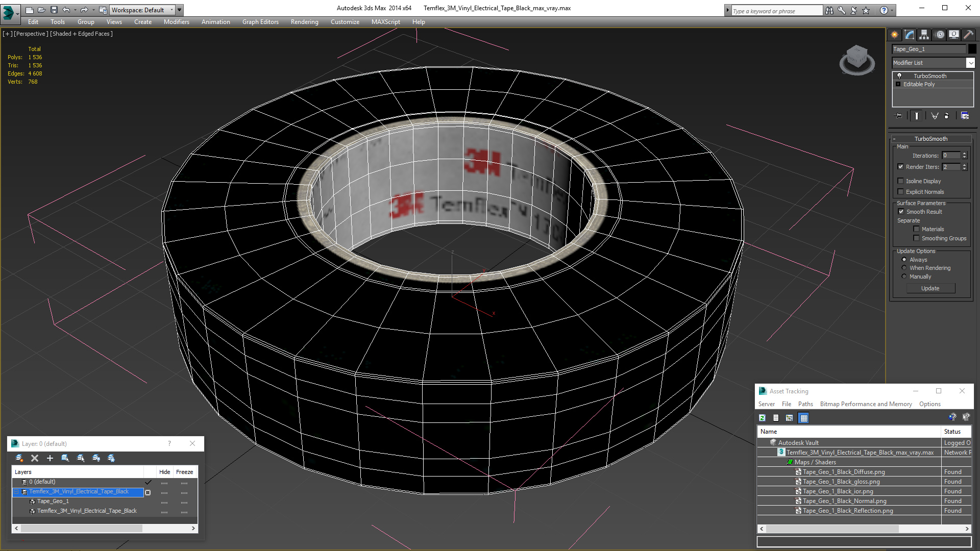
Task: Click the Subscription Center key icon
Action: [842, 10]
